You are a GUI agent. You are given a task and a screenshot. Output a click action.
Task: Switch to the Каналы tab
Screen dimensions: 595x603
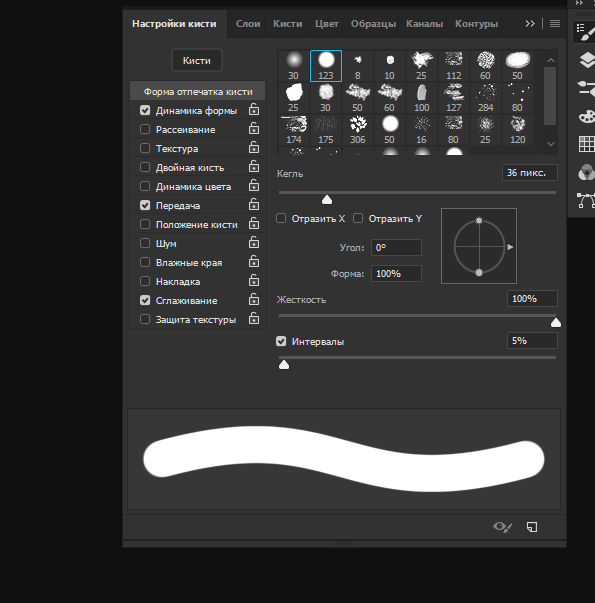click(x=425, y=24)
